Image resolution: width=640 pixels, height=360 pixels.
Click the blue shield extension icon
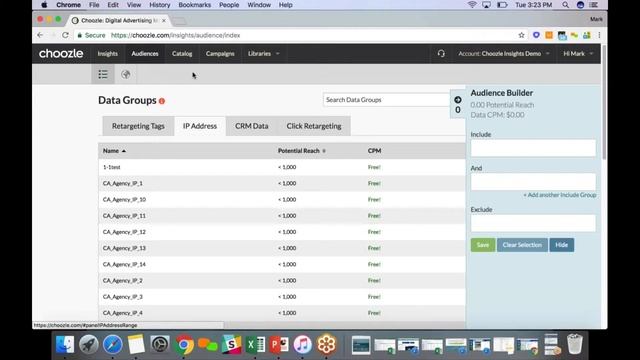tap(536, 35)
